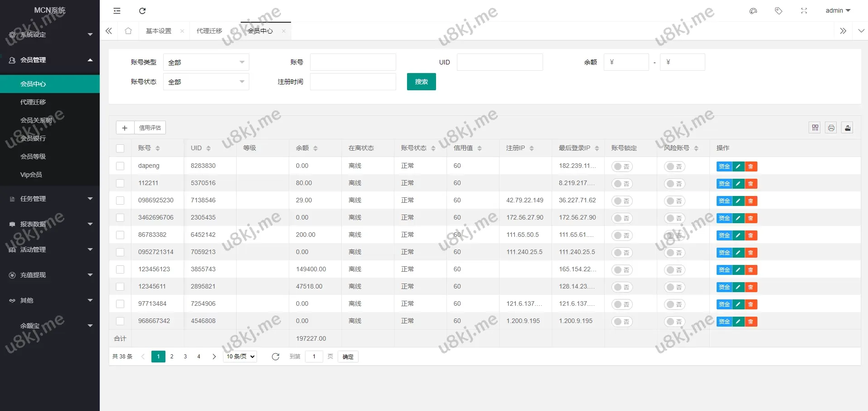The width and height of the screenshot is (868, 411).
Task: Change the 10 条/页 page size dropdown
Action: [240, 357]
